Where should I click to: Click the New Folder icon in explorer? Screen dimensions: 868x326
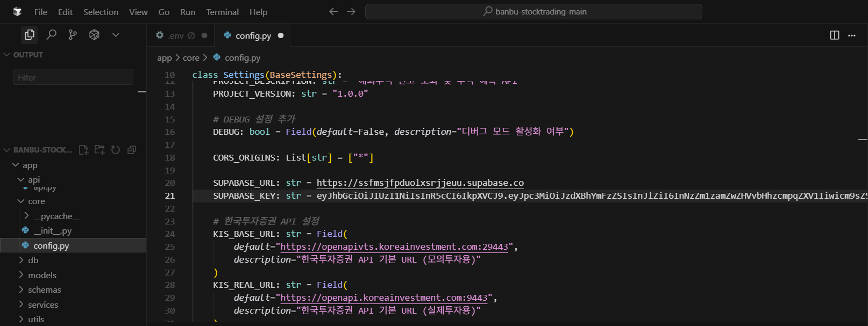click(x=99, y=150)
